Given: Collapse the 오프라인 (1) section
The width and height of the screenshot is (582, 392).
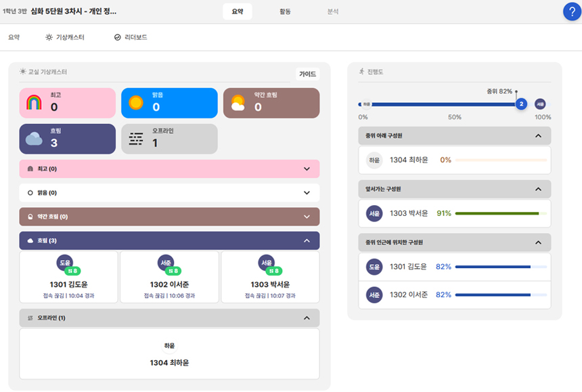Looking at the screenshot, I should point(307,318).
